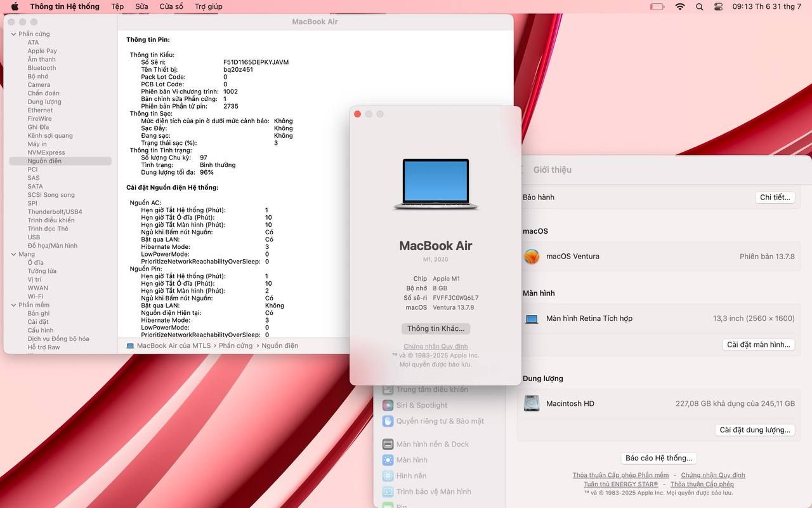Click the battery status icon in menu bar
Screen dimensions: 812x508
pos(657,6)
